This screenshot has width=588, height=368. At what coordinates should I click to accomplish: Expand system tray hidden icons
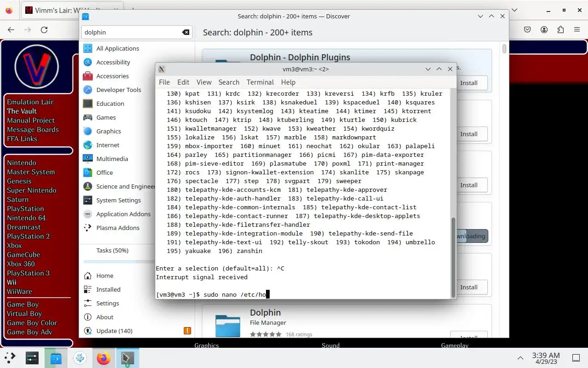pyautogui.click(x=520, y=358)
